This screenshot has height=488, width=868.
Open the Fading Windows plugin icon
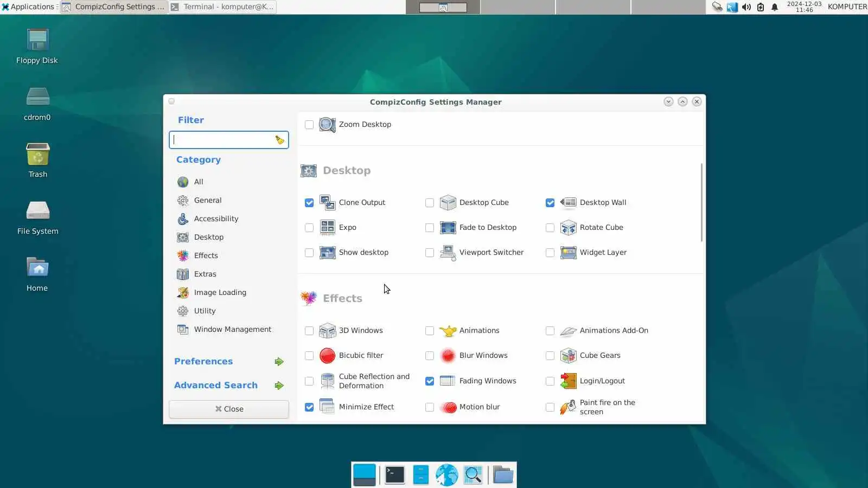click(x=448, y=381)
